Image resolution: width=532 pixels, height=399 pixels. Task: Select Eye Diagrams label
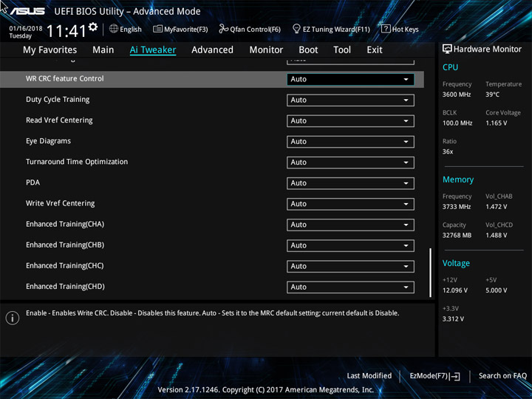48,141
